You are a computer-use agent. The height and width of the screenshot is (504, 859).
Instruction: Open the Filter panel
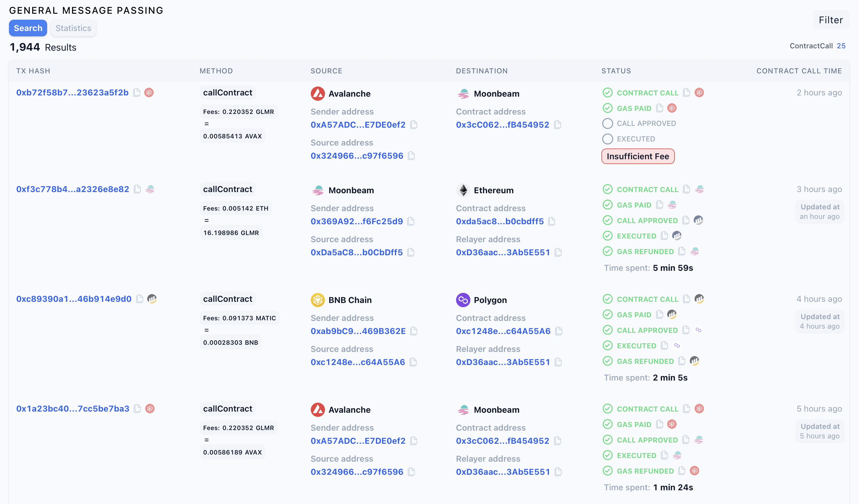tap(830, 20)
